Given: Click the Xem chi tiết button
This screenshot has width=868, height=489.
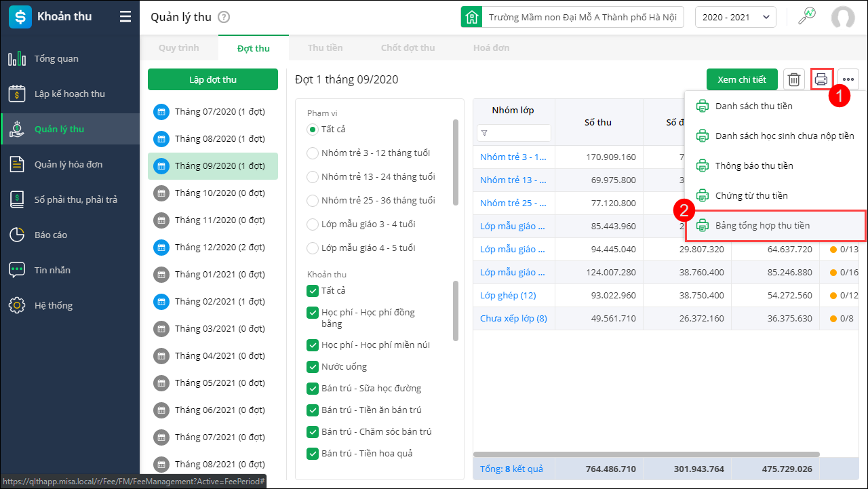Looking at the screenshot, I should click(x=742, y=79).
